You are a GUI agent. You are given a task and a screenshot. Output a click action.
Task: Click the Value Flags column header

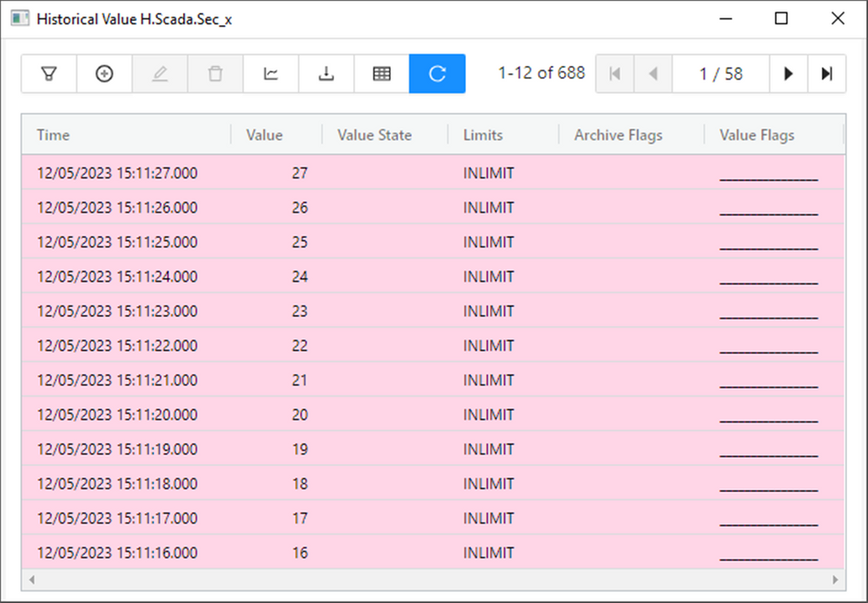point(757,135)
